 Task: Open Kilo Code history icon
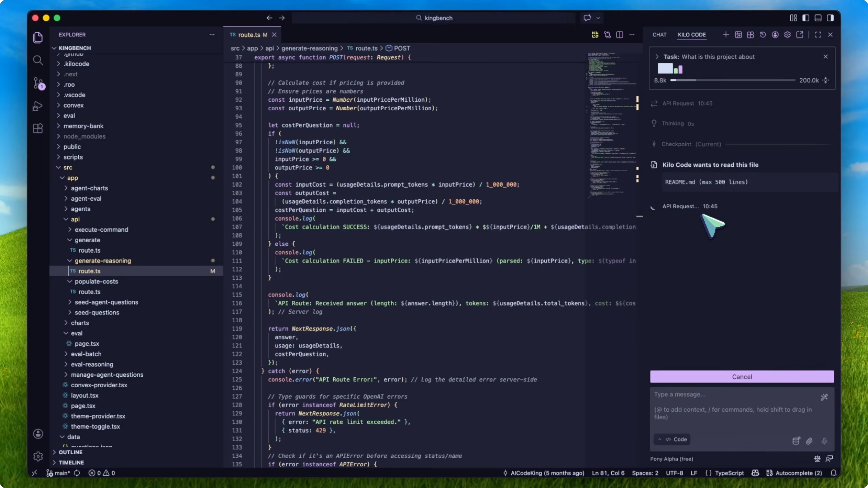763,35
